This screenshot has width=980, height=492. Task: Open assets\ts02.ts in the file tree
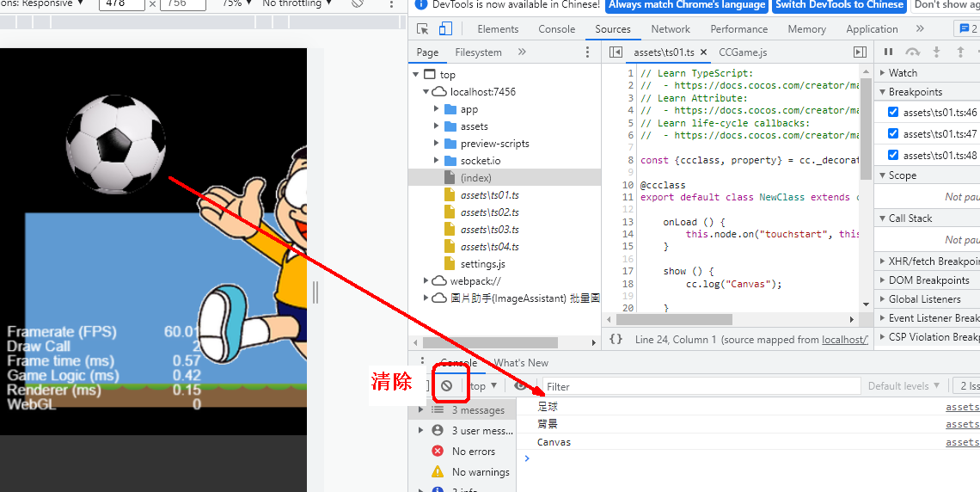(489, 212)
